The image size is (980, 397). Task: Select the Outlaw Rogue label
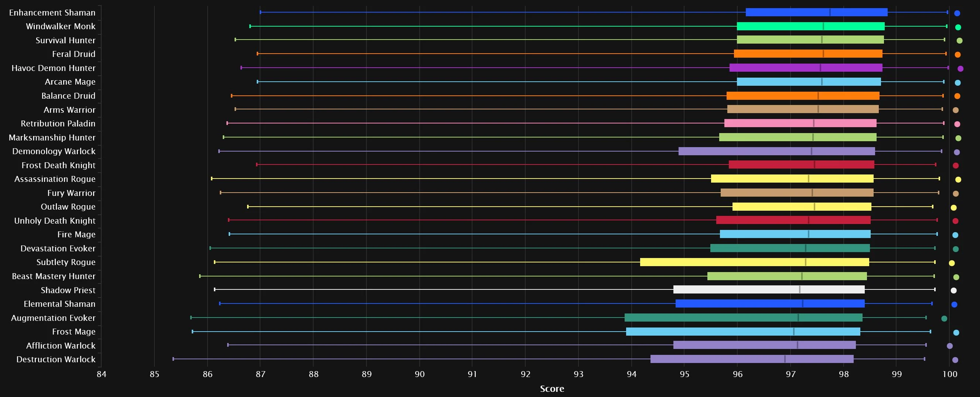click(x=68, y=207)
